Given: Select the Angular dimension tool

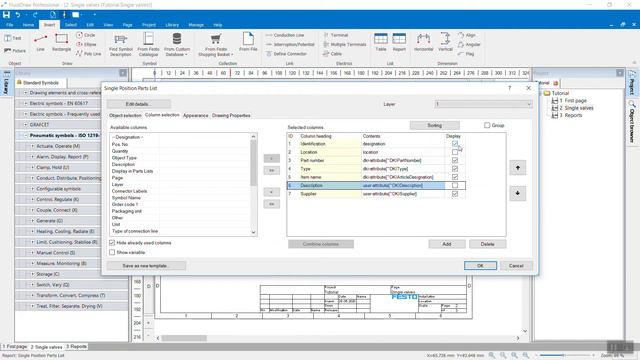Looking at the screenshot, I should pos(469,44).
